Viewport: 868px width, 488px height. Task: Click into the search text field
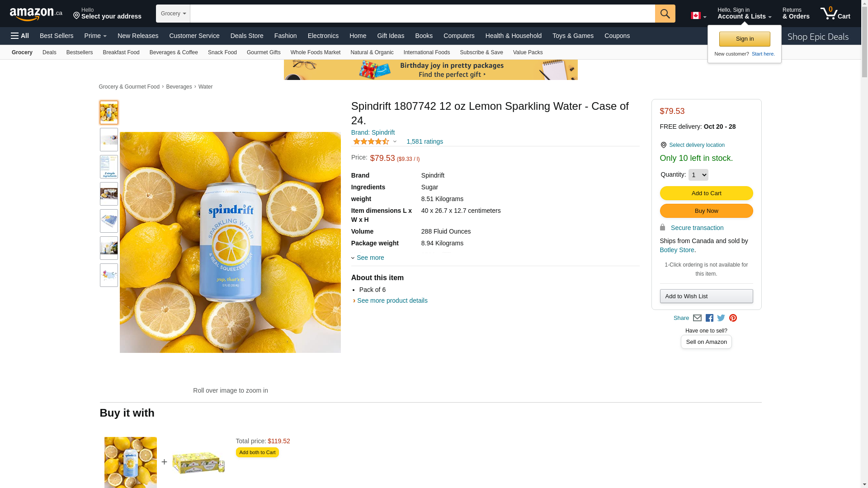tap(422, 14)
